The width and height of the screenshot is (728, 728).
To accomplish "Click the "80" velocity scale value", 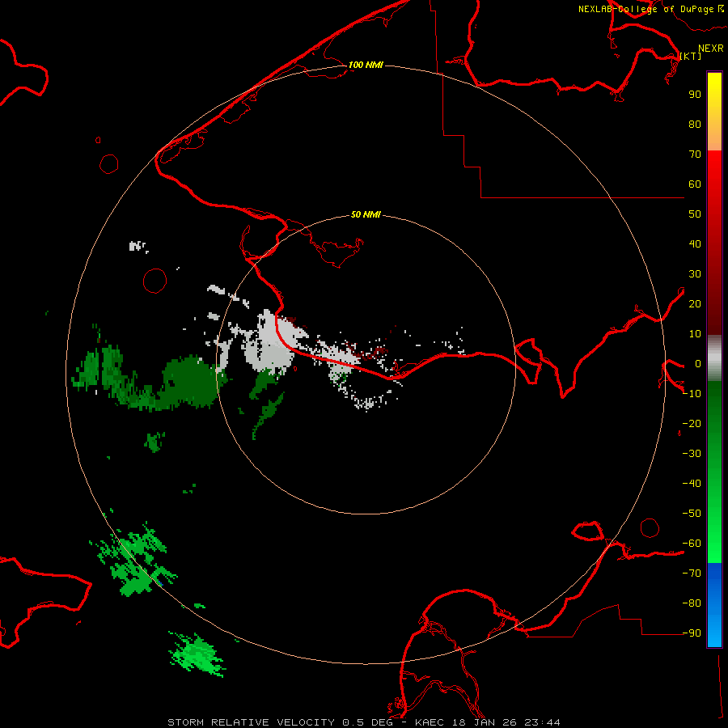I will (x=695, y=125).
